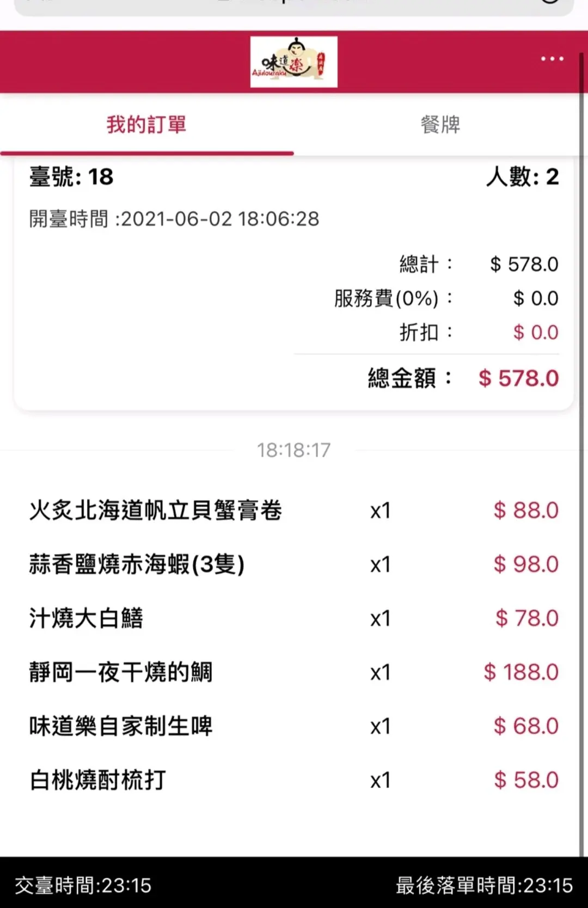The width and height of the screenshot is (588, 908).
Task: Click the page scrollbar on the right
Action: click(x=581, y=435)
